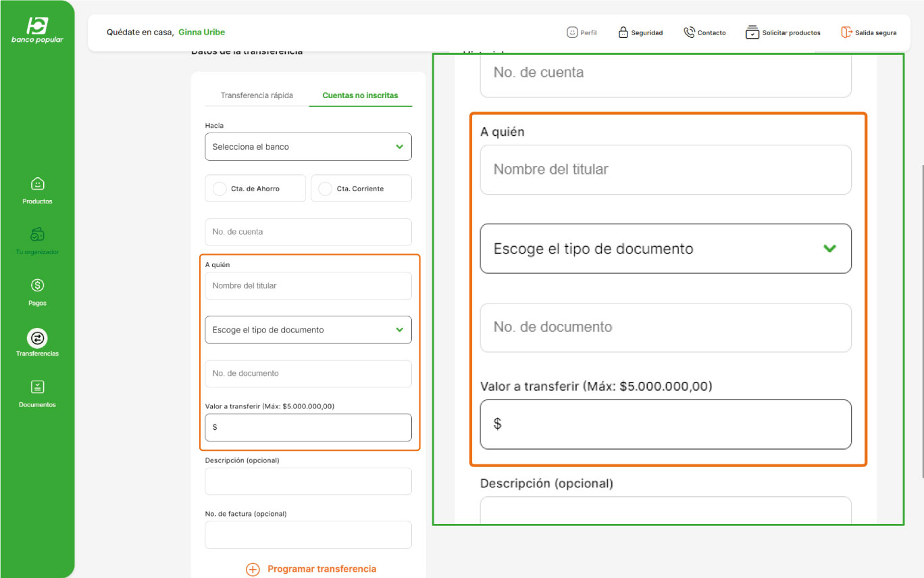Open the Productos section in the sidebar
This screenshot has width=924, height=578.
point(37,189)
